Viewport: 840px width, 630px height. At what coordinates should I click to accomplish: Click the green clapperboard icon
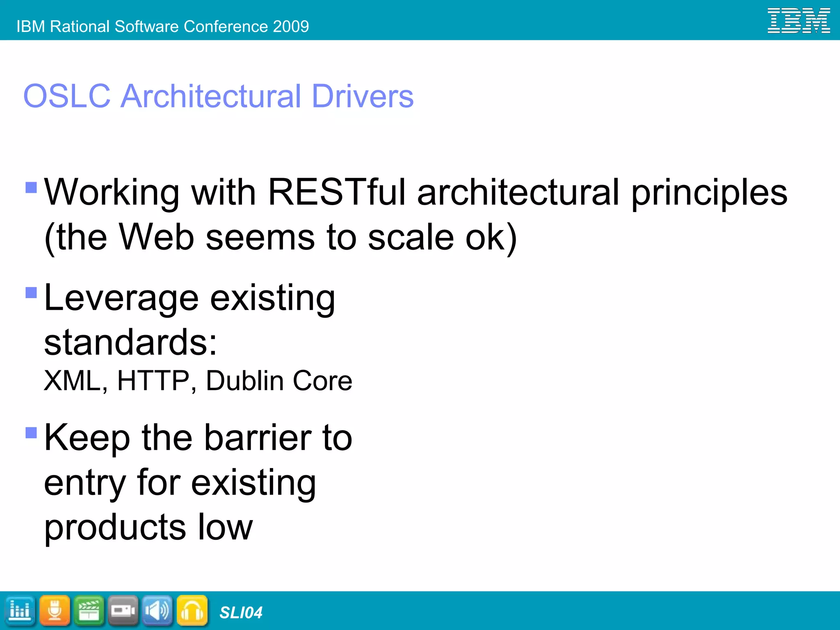click(x=89, y=611)
